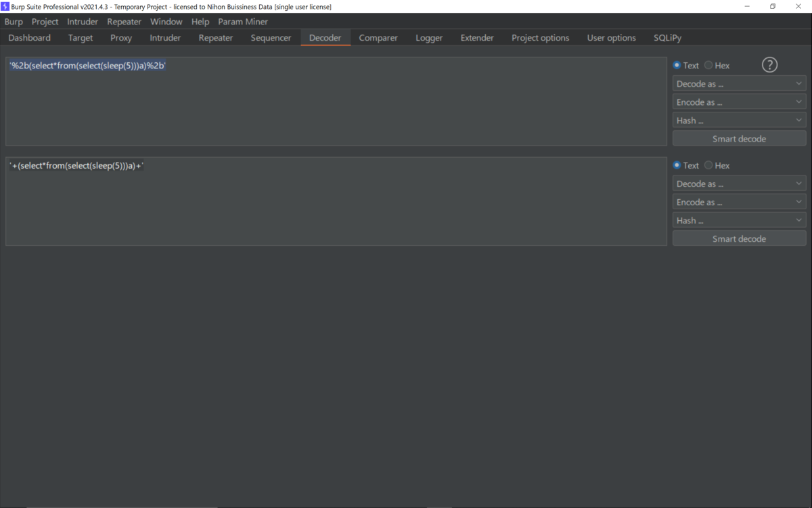
Task: Switch to the Project options tab
Action: coord(540,38)
